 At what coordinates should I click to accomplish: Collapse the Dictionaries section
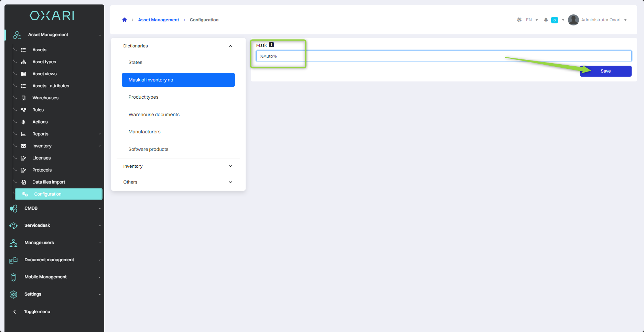point(230,46)
